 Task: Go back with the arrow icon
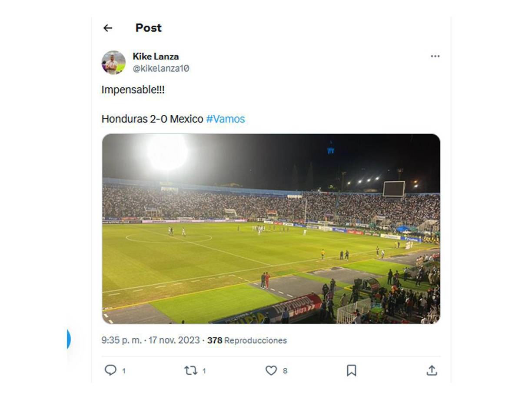tap(107, 28)
